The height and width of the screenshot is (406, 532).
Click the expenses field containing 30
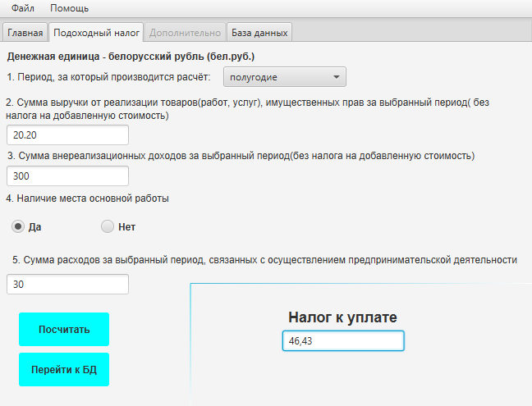click(x=67, y=284)
